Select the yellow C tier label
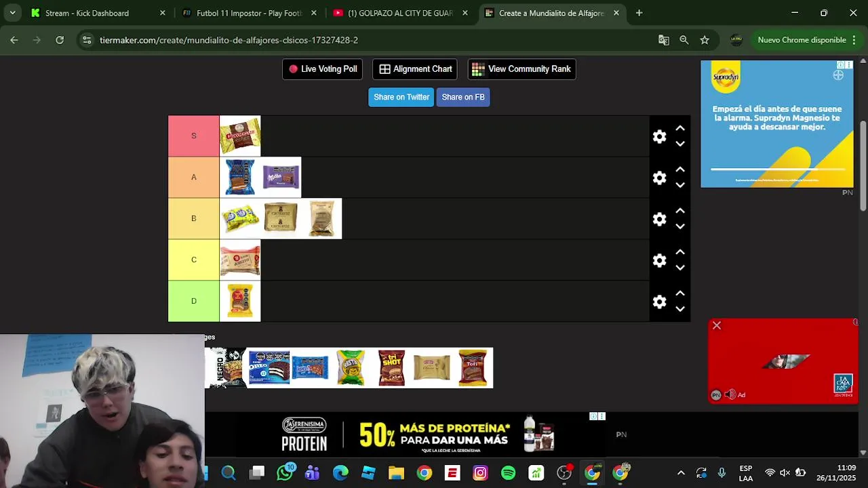Viewport: 868px width, 488px height. tap(194, 260)
